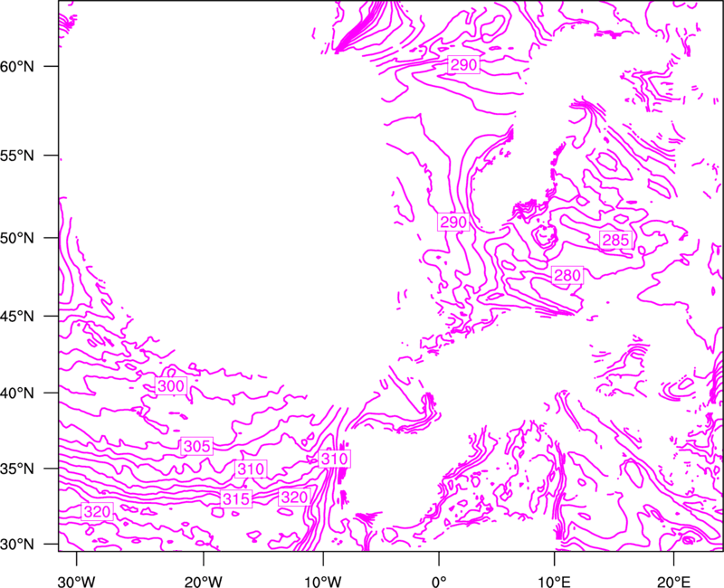The height and width of the screenshot is (588, 724).
Task: Select the 290 contour label near 50°N
Action: pyautogui.click(x=453, y=223)
